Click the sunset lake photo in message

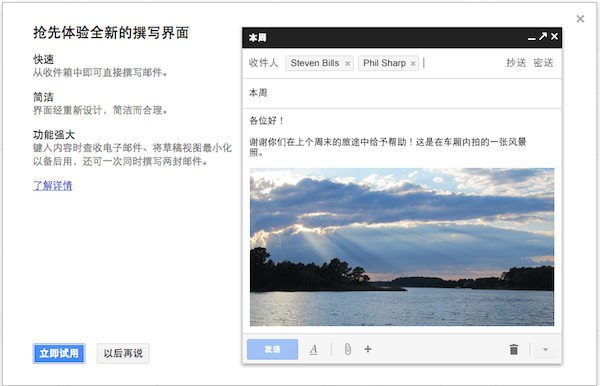pyautogui.click(x=402, y=247)
